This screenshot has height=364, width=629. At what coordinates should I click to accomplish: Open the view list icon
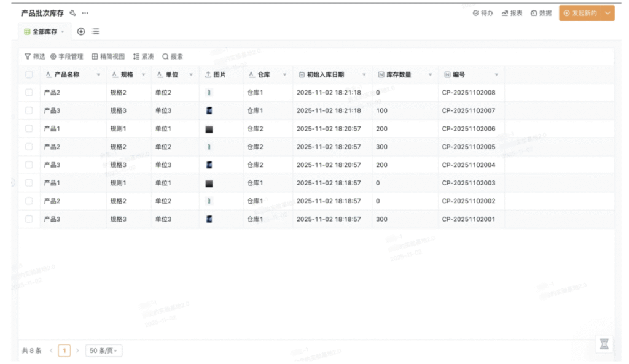[x=96, y=31]
